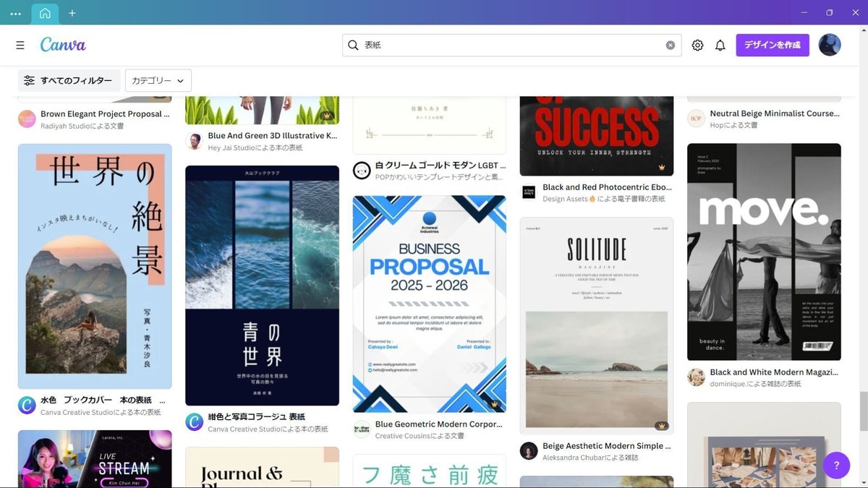This screenshot has height=488, width=868.
Task: Click the home tab icon in title bar
Action: click(x=45, y=13)
